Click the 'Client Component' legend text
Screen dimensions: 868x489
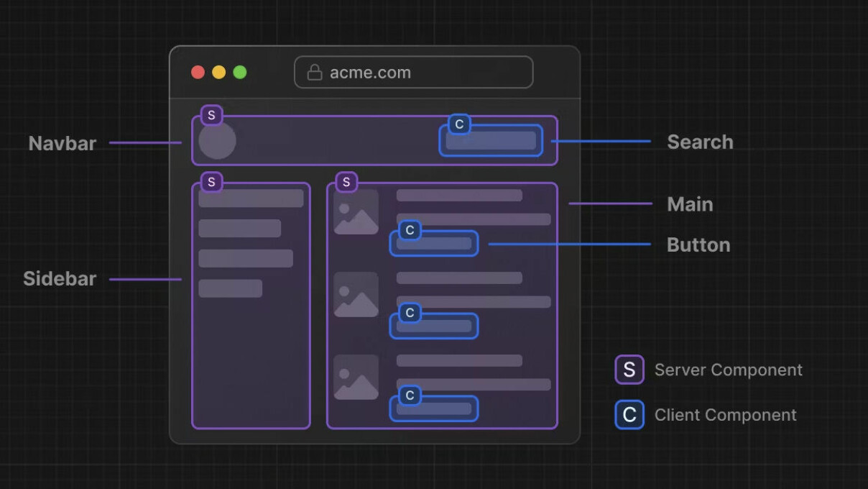(x=726, y=415)
